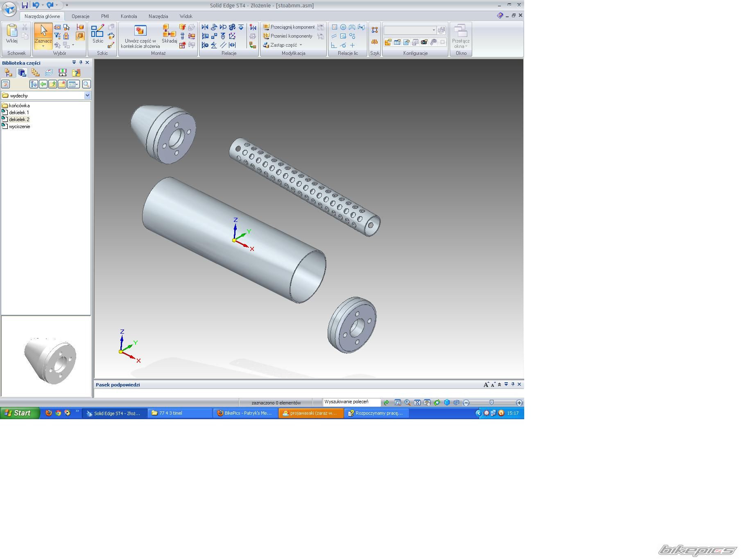
Task: Open the Widok ribbon tab
Action: pyautogui.click(x=186, y=16)
